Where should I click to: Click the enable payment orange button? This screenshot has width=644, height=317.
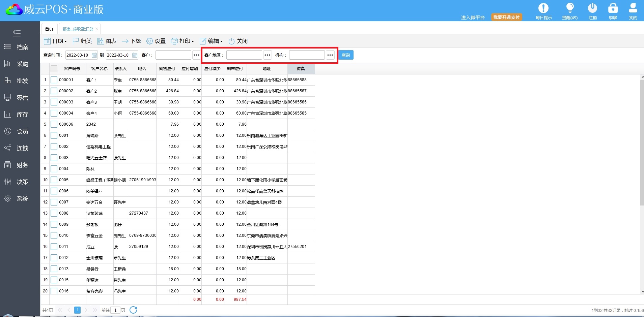click(506, 18)
